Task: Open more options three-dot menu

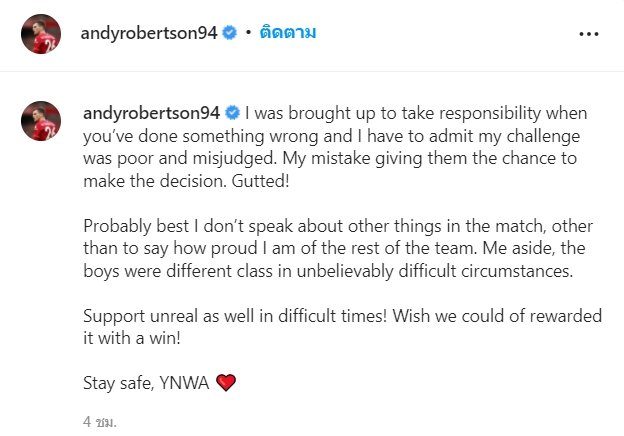Action: tap(589, 33)
